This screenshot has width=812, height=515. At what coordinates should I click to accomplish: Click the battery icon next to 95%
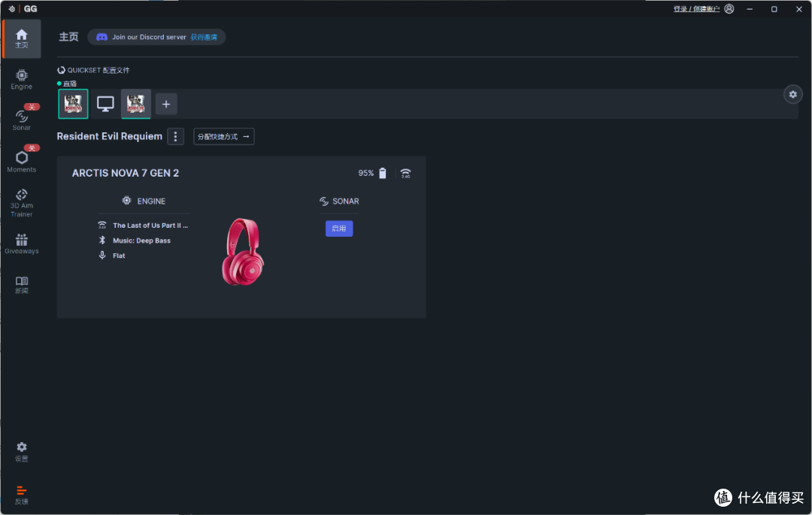click(x=383, y=173)
